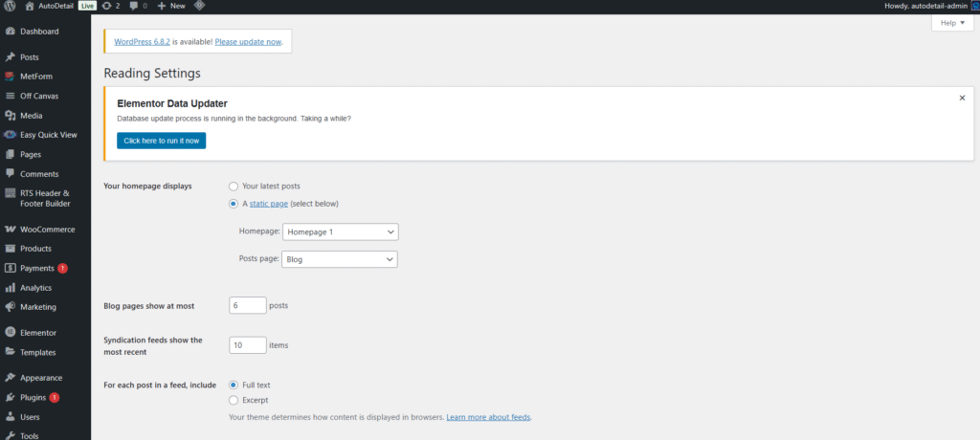Click the Appearance paintbrush icon
Image resolution: width=980 pixels, height=440 pixels.
coord(10,378)
